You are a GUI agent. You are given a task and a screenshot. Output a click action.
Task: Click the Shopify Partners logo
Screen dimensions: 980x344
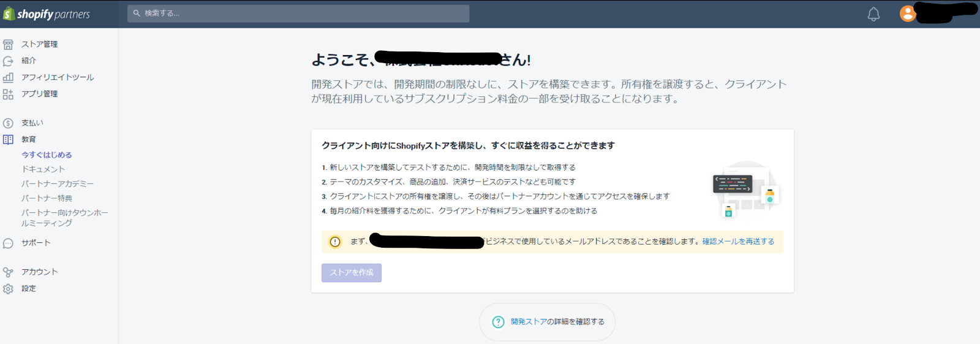click(x=47, y=13)
